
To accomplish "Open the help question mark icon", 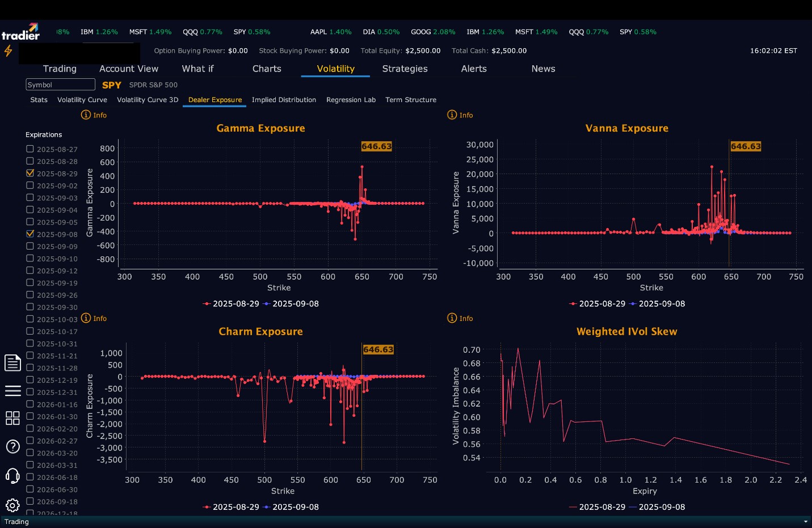I will [x=12, y=446].
